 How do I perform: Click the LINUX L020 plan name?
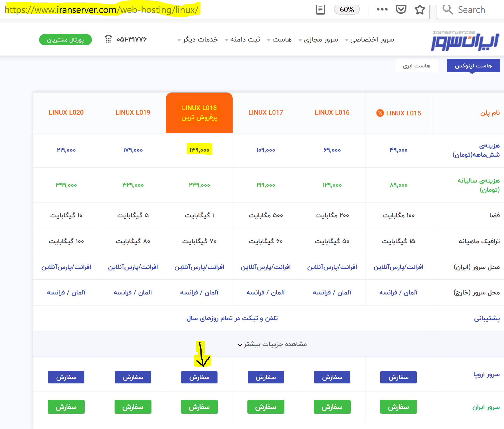click(x=66, y=112)
